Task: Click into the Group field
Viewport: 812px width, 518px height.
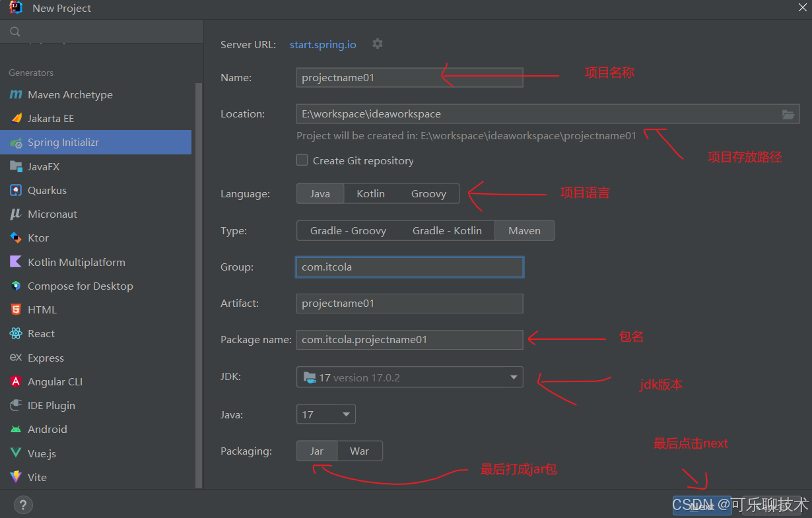Action: (x=409, y=267)
